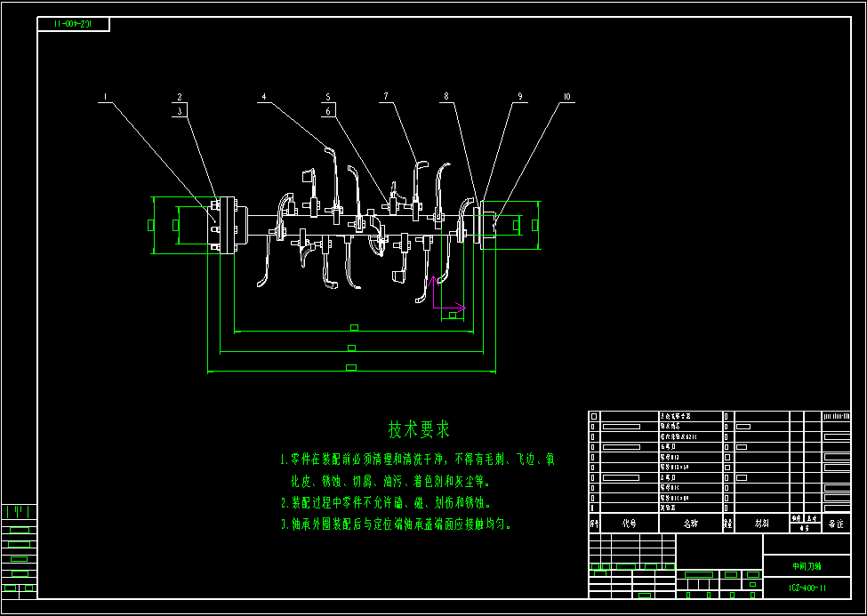
Task: Click the 备注 column header
Action: 836,524
